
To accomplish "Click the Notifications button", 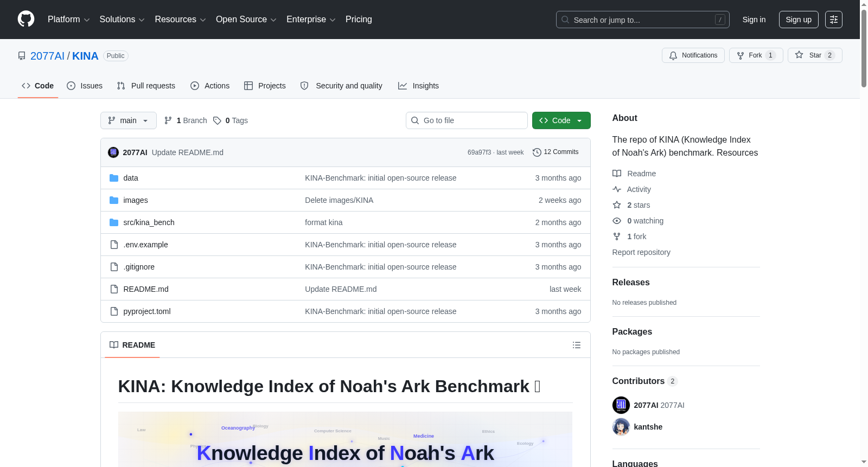I will [693, 55].
